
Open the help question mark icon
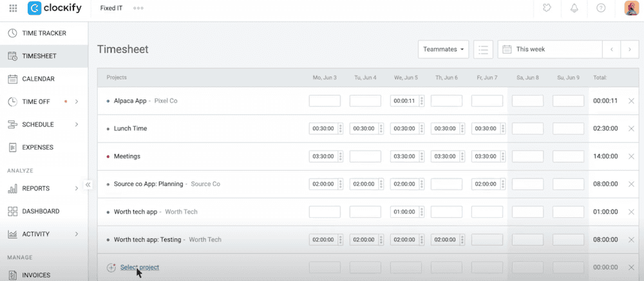tap(601, 8)
